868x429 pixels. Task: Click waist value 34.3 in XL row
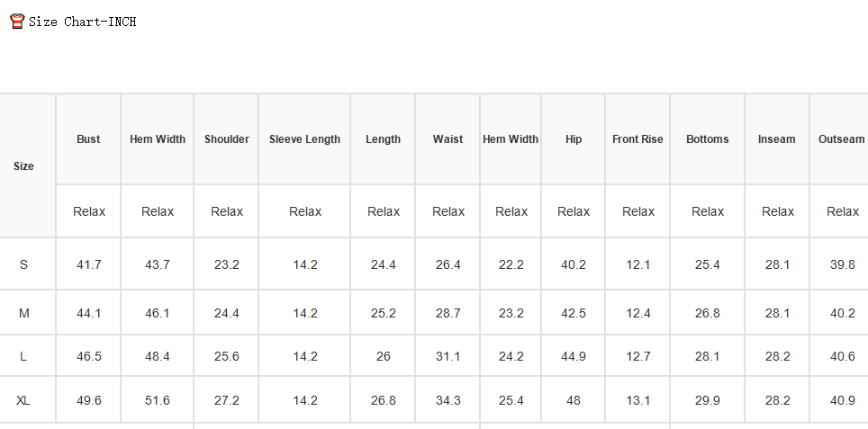pos(448,400)
